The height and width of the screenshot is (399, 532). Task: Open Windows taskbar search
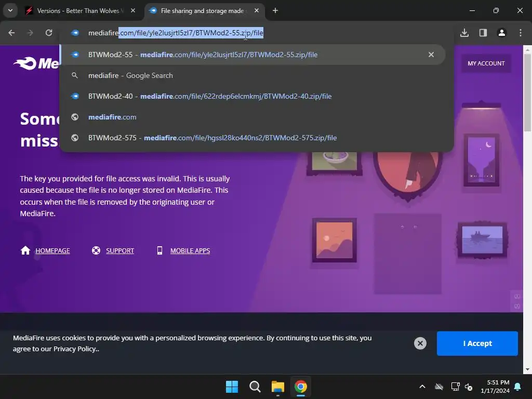pyautogui.click(x=255, y=387)
